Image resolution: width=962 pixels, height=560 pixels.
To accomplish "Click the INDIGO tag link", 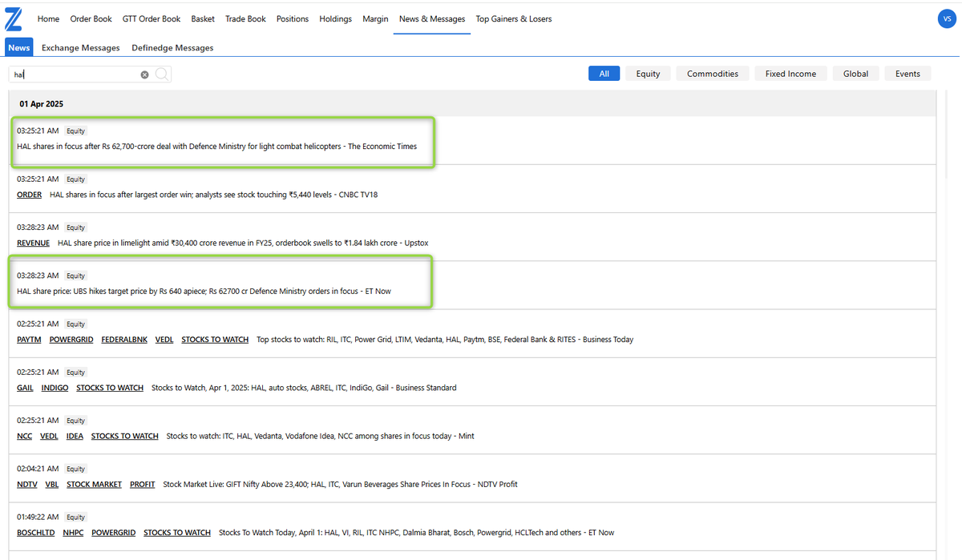I will [x=55, y=388].
